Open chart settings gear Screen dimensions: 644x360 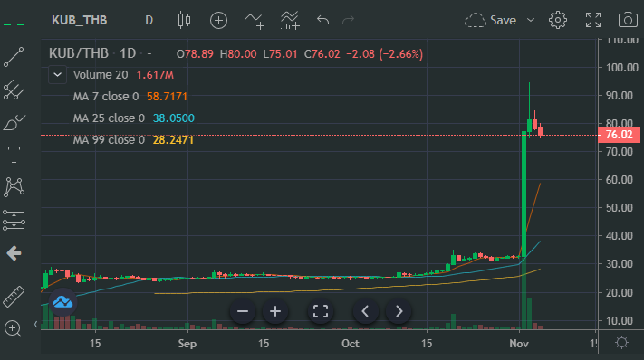click(x=558, y=20)
